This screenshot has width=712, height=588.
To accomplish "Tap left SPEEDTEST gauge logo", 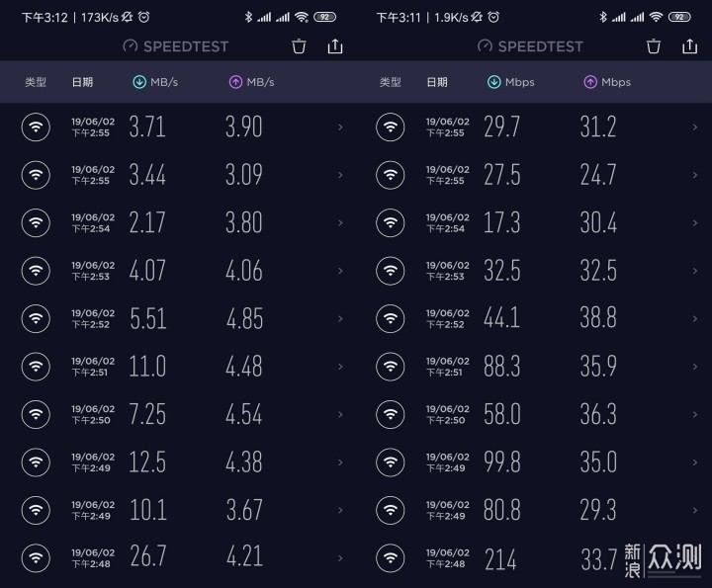I will tap(131, 46).
